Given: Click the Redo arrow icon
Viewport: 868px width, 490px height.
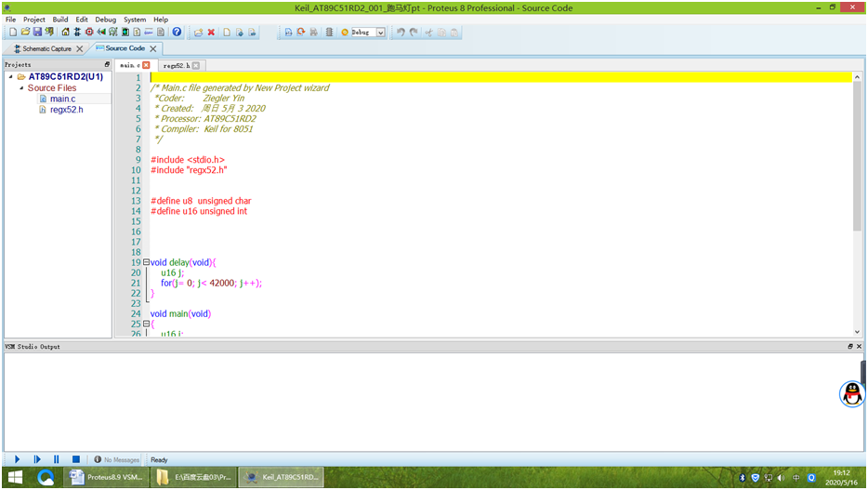Looking at the screenshot, I should point(414,33).
